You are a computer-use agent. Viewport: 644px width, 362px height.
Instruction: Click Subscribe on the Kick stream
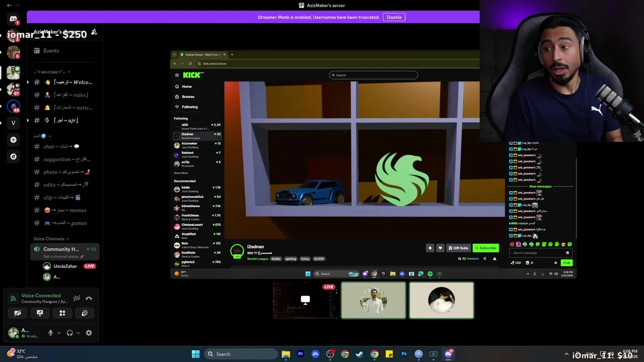486,248
